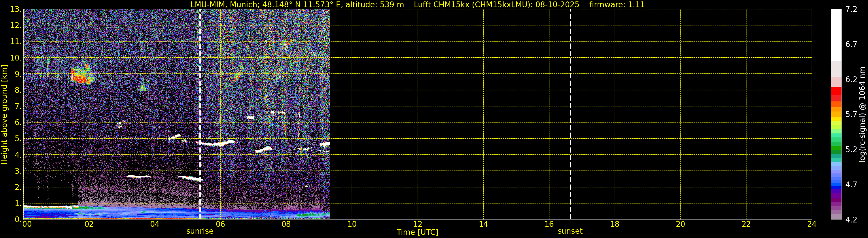Click the y-axis tick label '6.'

[18, 123]
